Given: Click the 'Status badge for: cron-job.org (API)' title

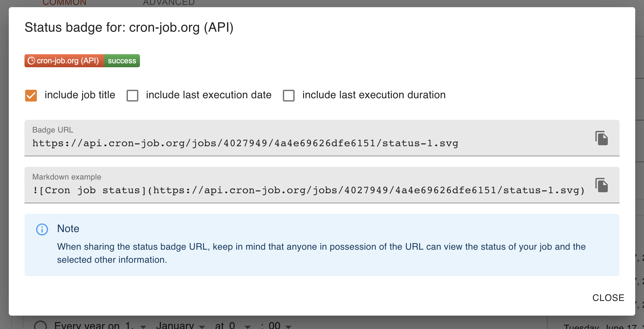Looking at the screenshot, I should click(129, 27).
